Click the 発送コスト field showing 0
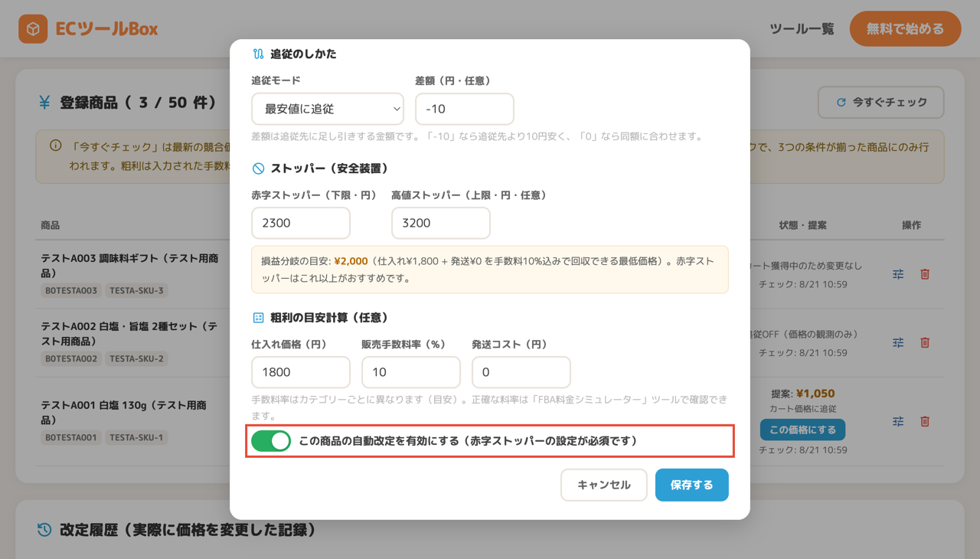This screenshot has height=559, width=980. click(521, 372)
